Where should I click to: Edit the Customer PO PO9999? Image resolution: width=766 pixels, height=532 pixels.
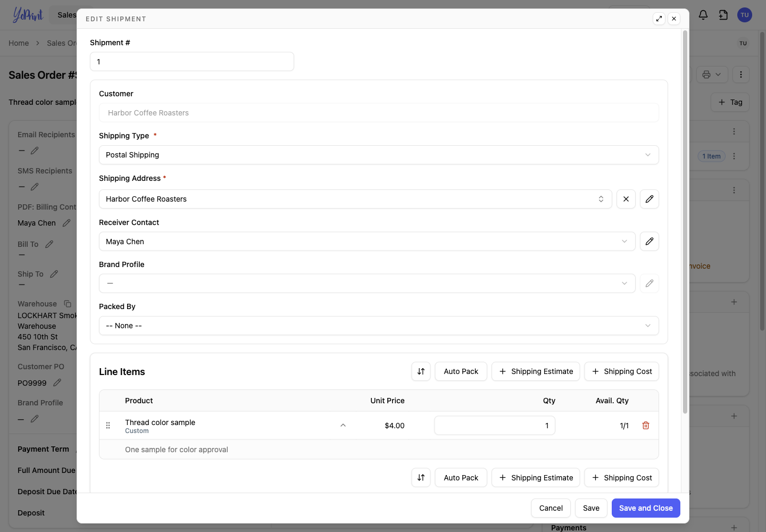(x=57, y=383)
